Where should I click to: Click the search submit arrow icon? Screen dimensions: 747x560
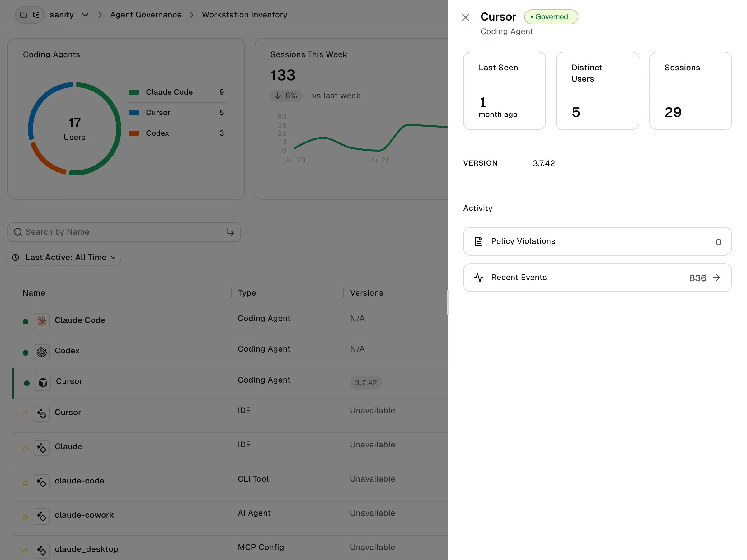230,232
